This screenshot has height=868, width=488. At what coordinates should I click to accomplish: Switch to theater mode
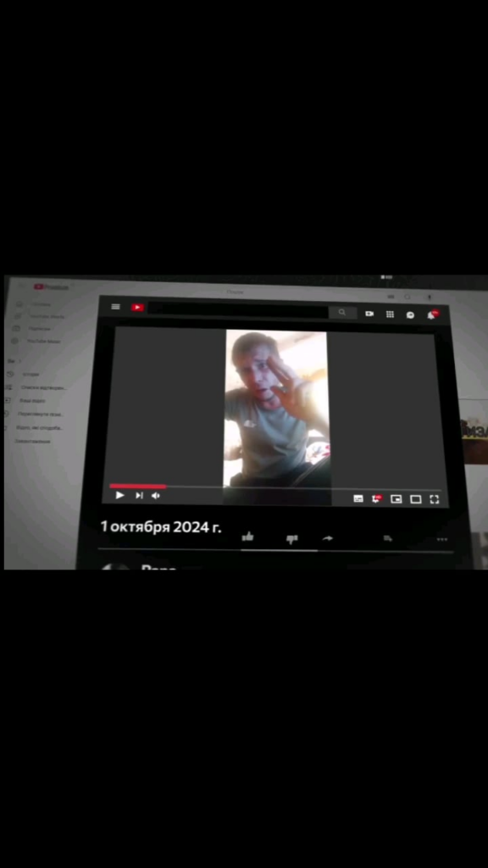click(415, 499)
